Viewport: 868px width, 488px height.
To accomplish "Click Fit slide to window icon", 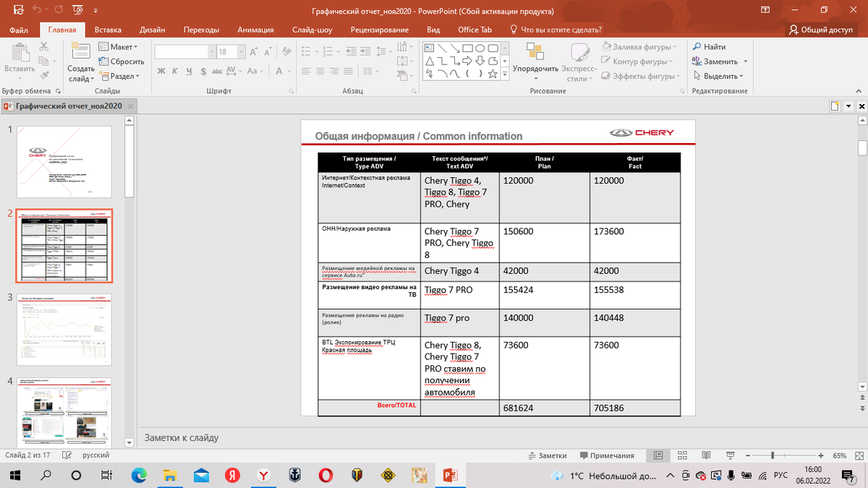I will (x=858, y=455).
